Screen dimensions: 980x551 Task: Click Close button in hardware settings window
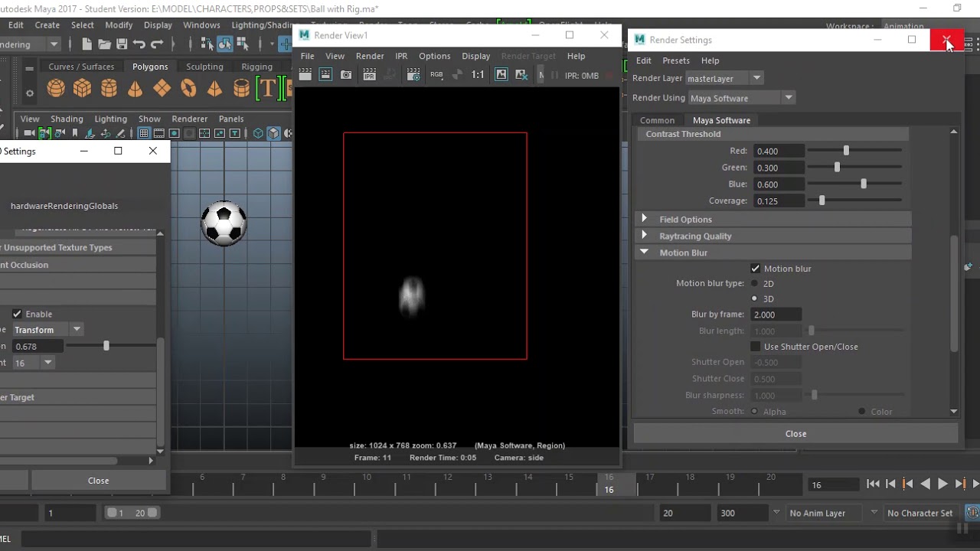(x=98, y=481)
